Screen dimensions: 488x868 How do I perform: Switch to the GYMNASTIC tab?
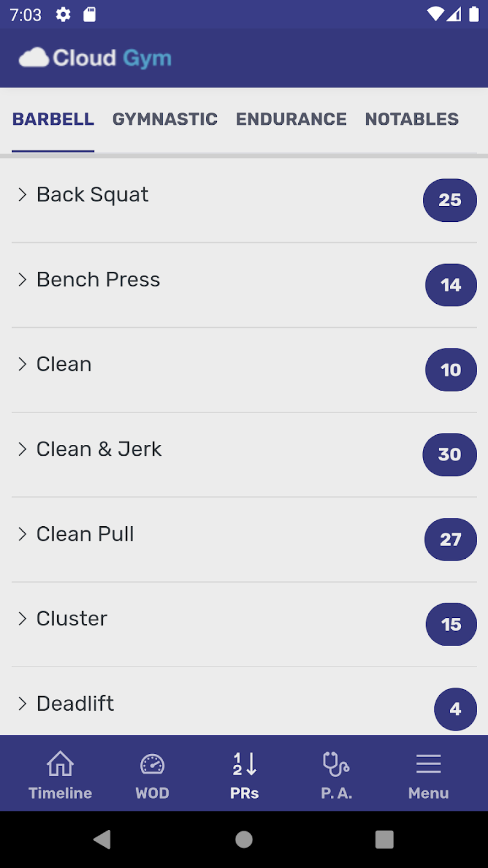click(165, 119)
